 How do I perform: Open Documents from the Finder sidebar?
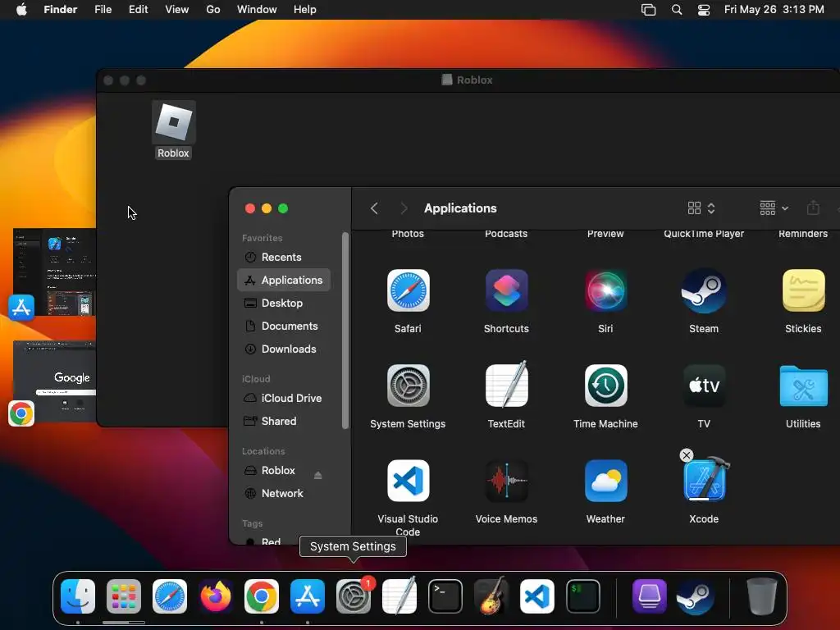pos(284,326)
